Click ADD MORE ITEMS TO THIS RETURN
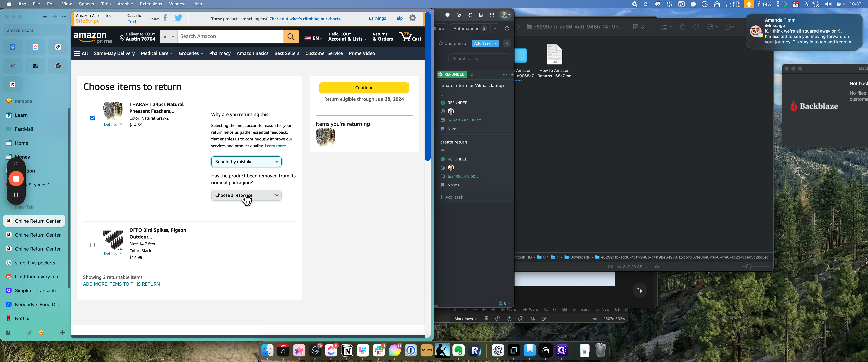868x362 pixels. (x=121, y=284)
